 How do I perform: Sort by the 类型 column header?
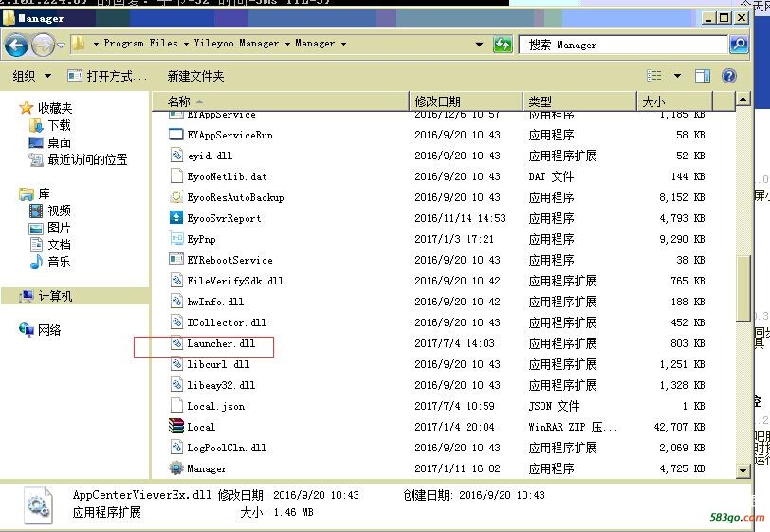(x=579, y=101)
